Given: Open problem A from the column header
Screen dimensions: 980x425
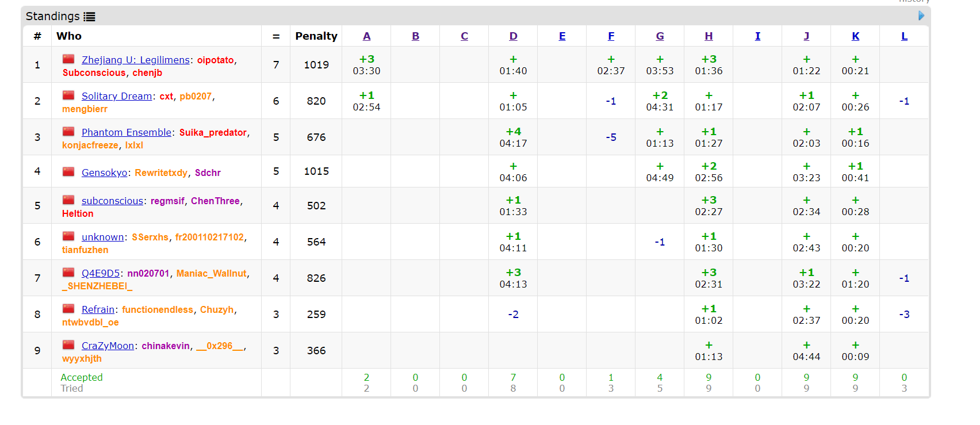Looking at the screenshot, I should 366,36.
